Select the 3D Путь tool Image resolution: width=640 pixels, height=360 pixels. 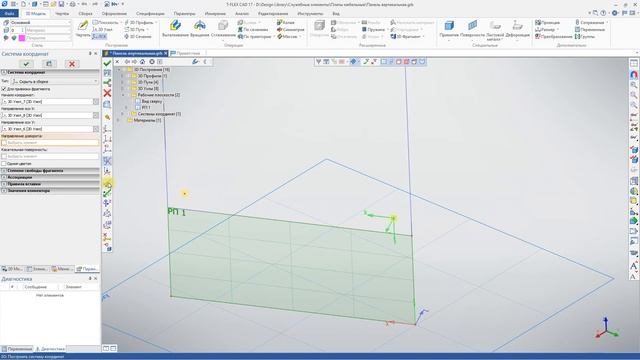click(135, 29)
